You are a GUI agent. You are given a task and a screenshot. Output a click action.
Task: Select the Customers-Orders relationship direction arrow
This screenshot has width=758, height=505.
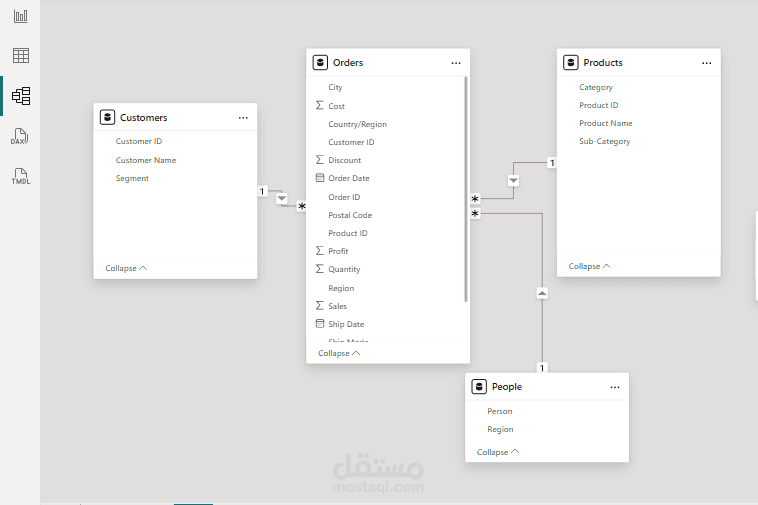[282, 199]
